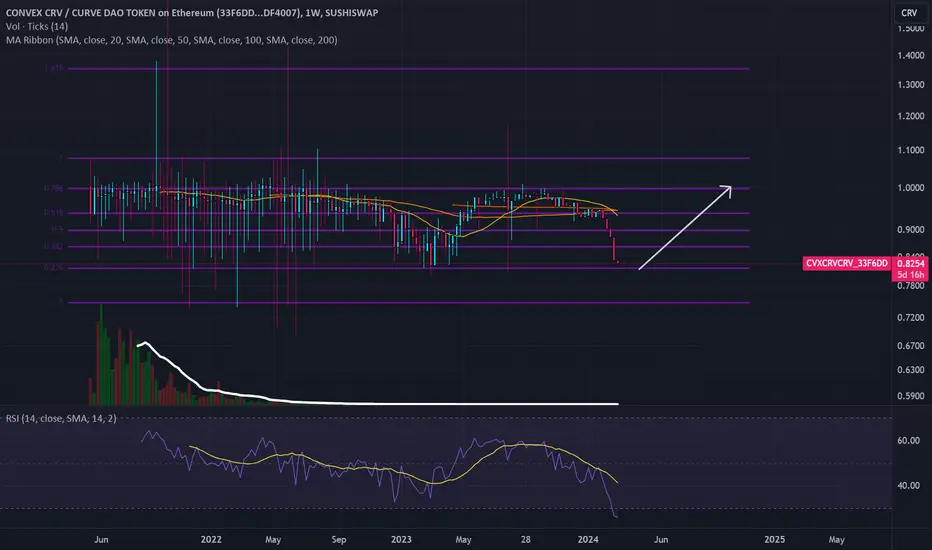Click the 0.236 Fibonacci level label
The image size is (932, 550).
click(x=53, y=268)
